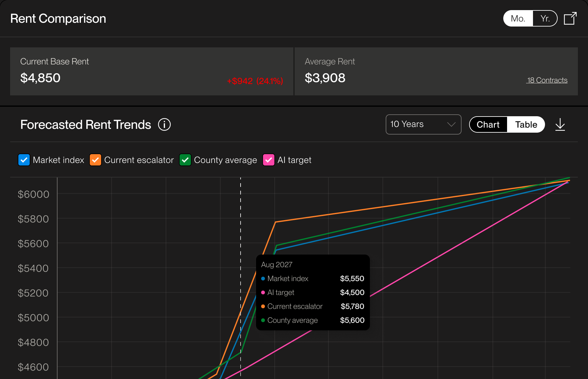Open the 18 Contracts link
Screen dimensions: 588x379
(547, 80)
